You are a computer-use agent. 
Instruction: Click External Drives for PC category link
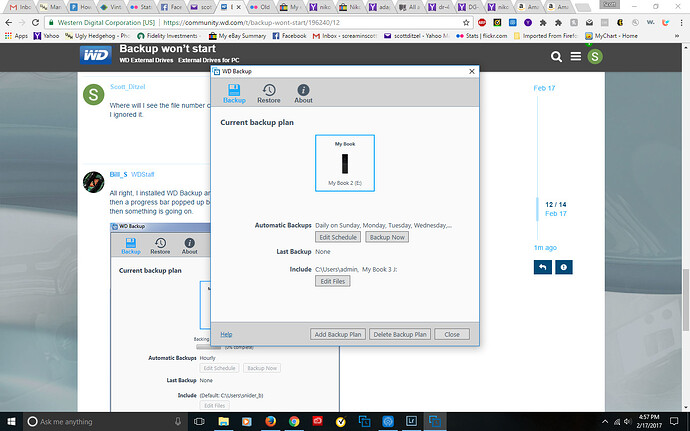pyautogui.click(x=209, y=60)
